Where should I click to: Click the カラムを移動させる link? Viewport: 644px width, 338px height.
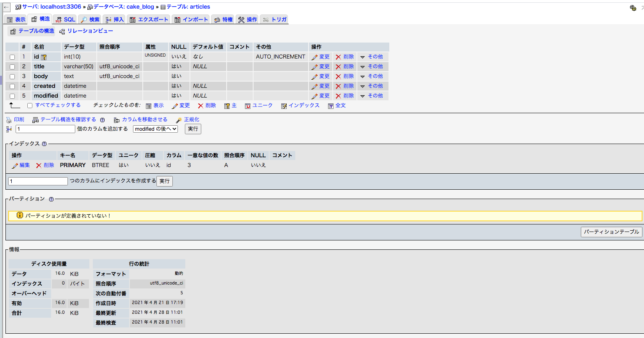(x=145, y=119)
